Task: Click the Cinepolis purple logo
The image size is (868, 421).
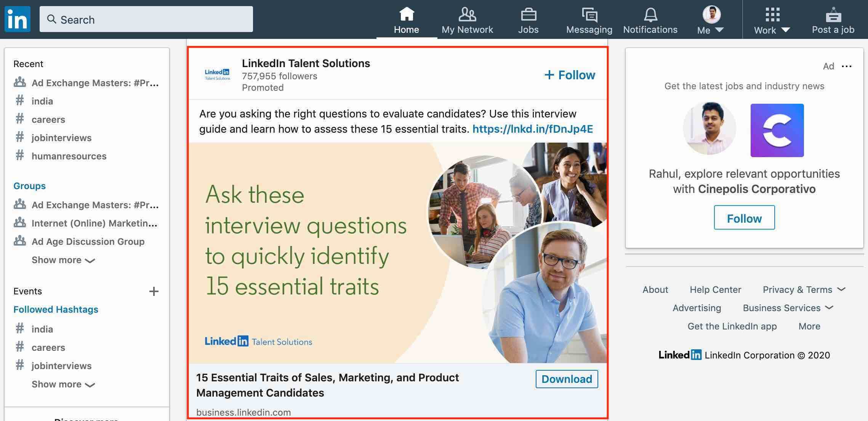Action: tap(777, 130)
